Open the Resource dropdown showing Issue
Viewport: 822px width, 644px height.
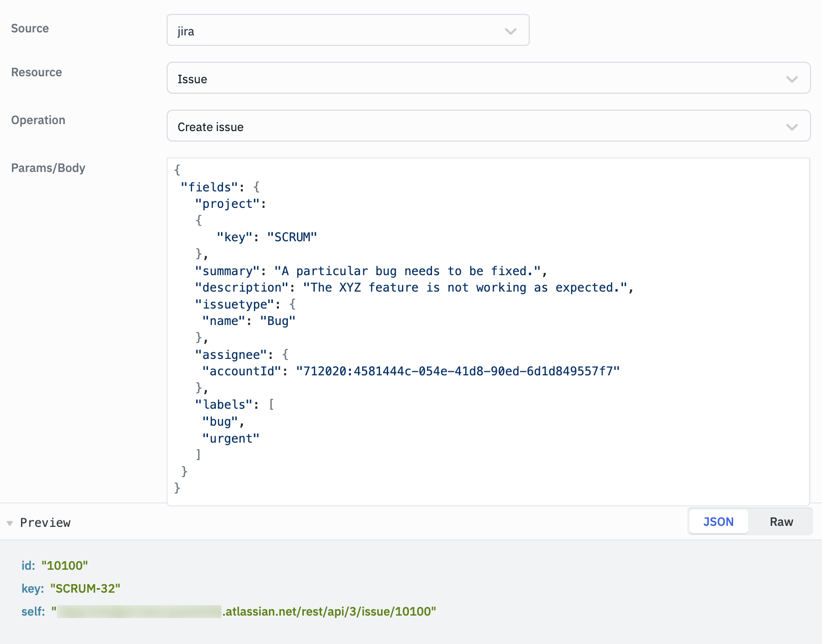coord(488,78)
